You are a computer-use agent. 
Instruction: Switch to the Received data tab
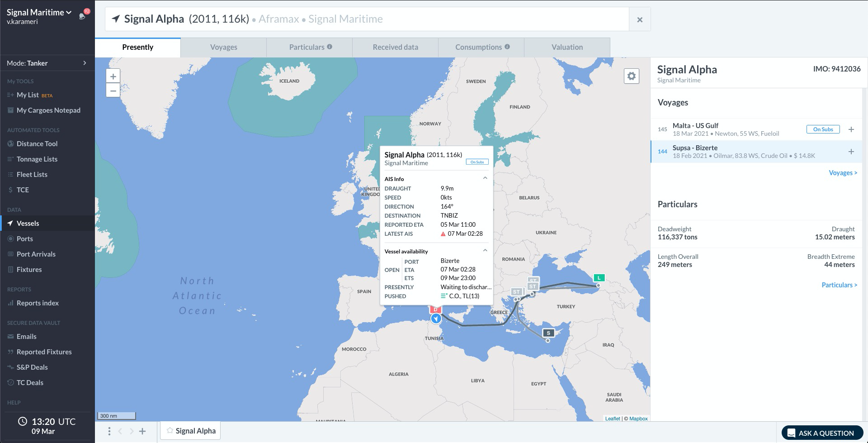click(395, 48)
